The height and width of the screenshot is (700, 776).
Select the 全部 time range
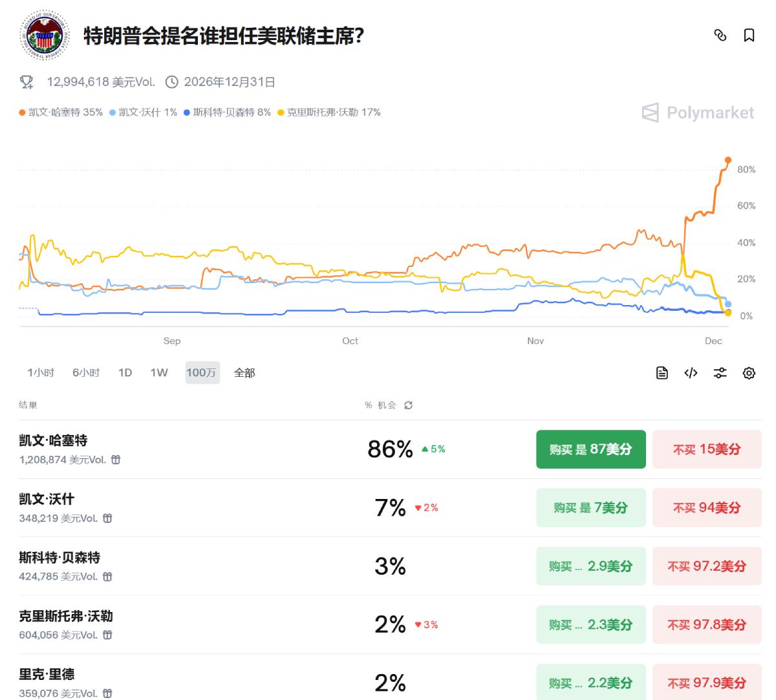243,373
